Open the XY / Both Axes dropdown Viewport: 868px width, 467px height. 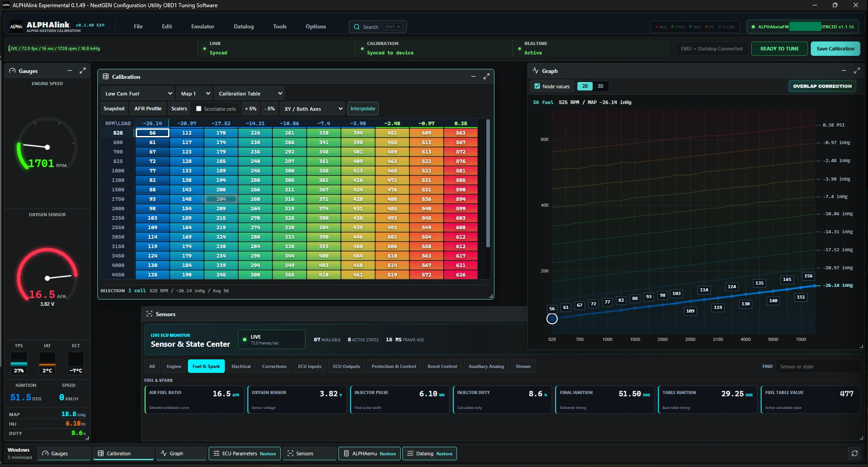tap(312, 109)
